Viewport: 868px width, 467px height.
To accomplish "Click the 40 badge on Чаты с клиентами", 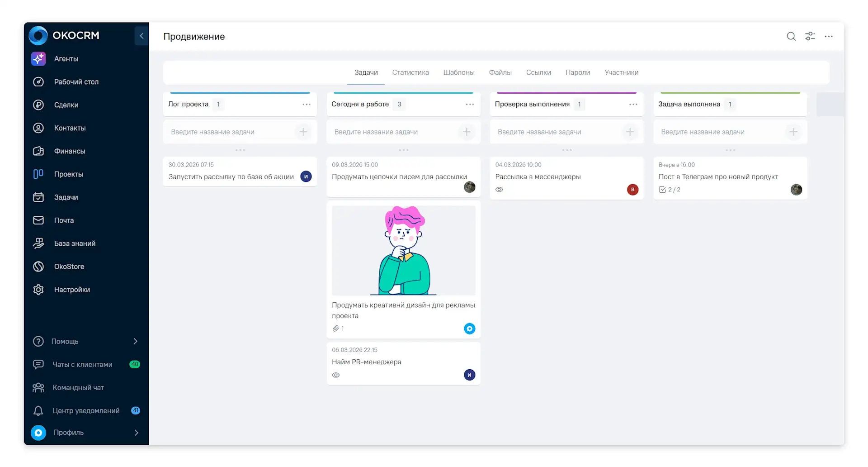I will pyautogui.click(x=135, y=365).
